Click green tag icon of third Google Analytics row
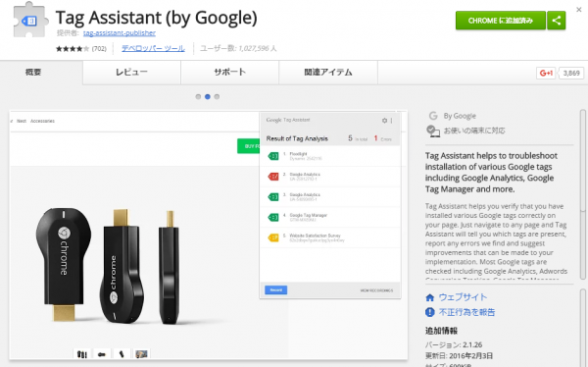This screenshot has width=588, height=367. point(273,196)
